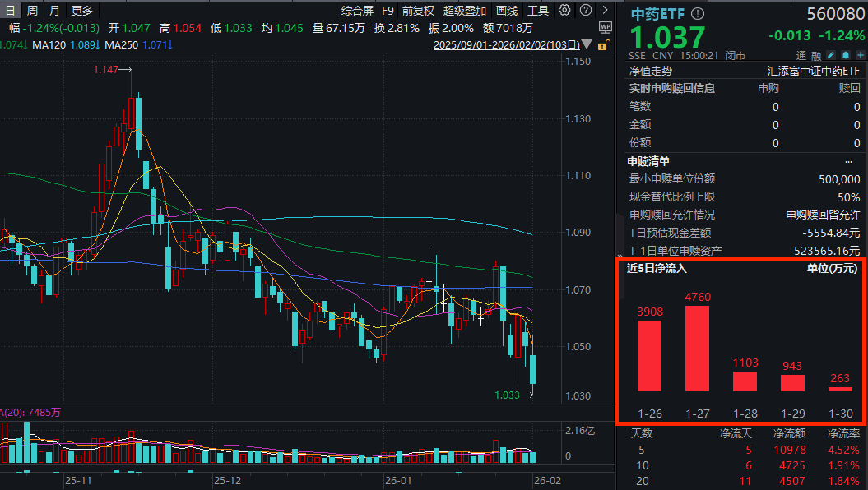The width and height of the screenshot is (868, 490).
Task: Open help via the question mark icon
Action: point(585,10)
